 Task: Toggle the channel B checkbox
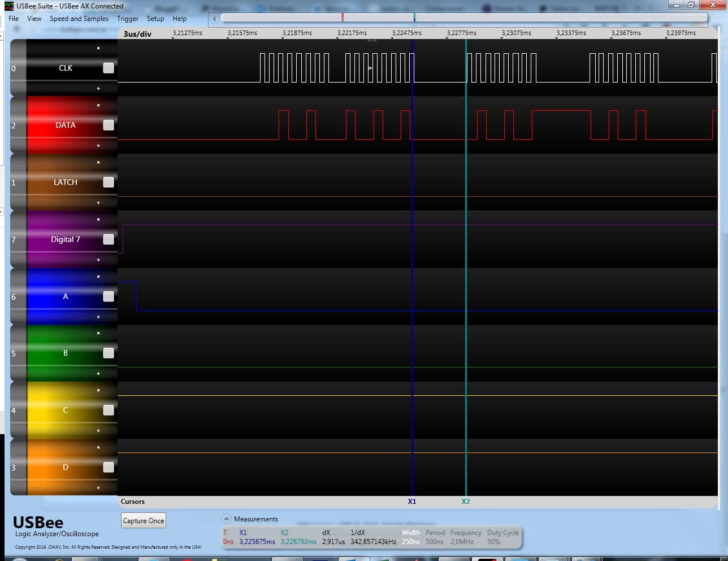(x=109, y=353)
